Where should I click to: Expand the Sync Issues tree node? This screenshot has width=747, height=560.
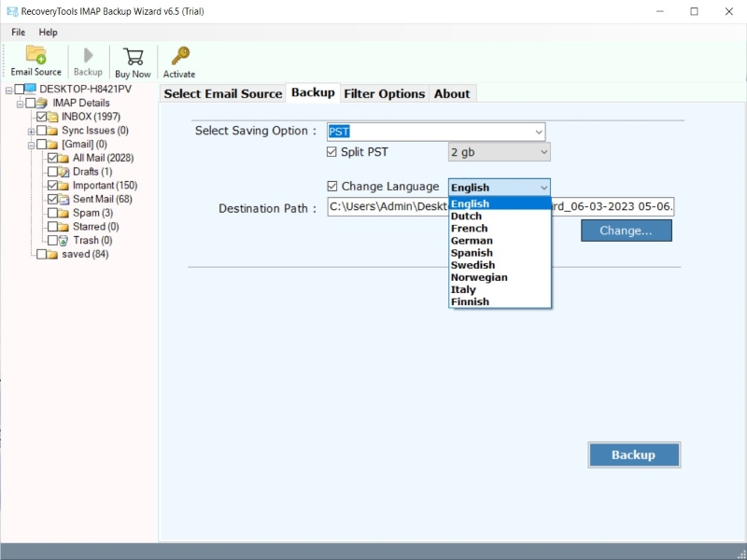31,132
